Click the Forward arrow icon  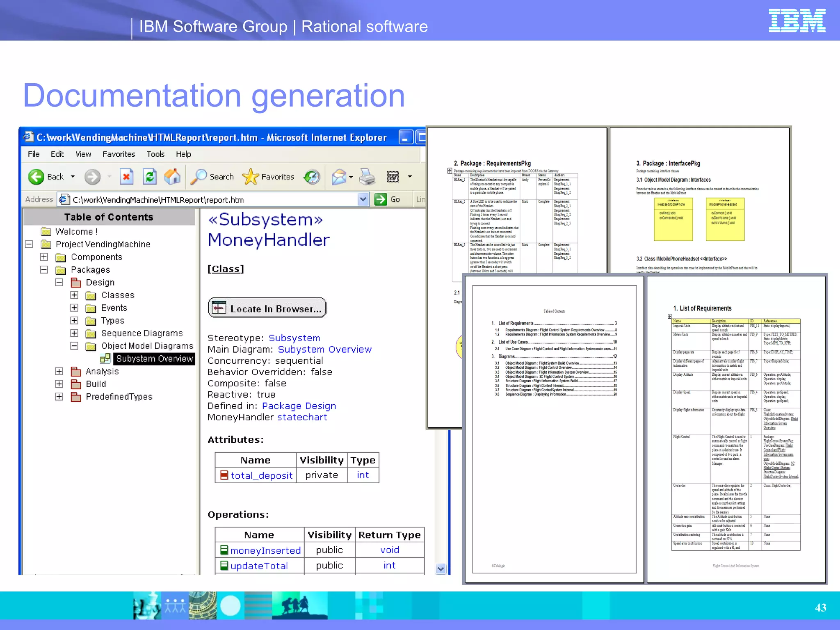(x=92, y=177)
